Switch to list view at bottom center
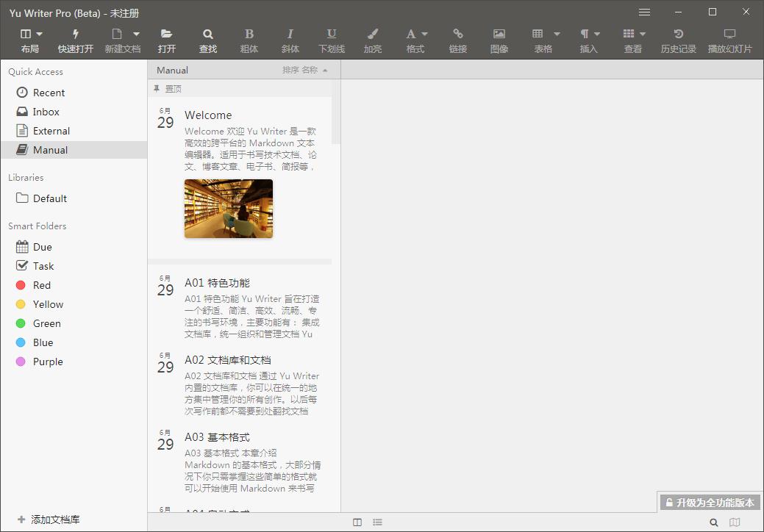The height and width of the screenshot is (532, 764). [377, 522]
